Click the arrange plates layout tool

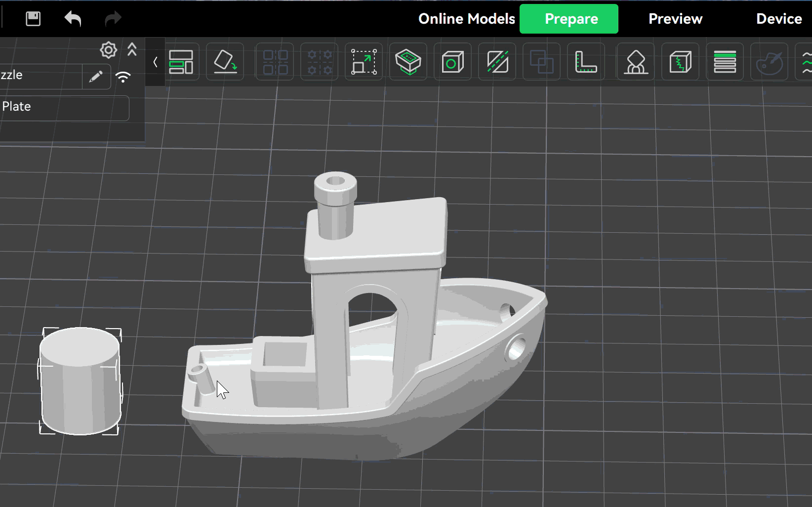coord(181,62)
